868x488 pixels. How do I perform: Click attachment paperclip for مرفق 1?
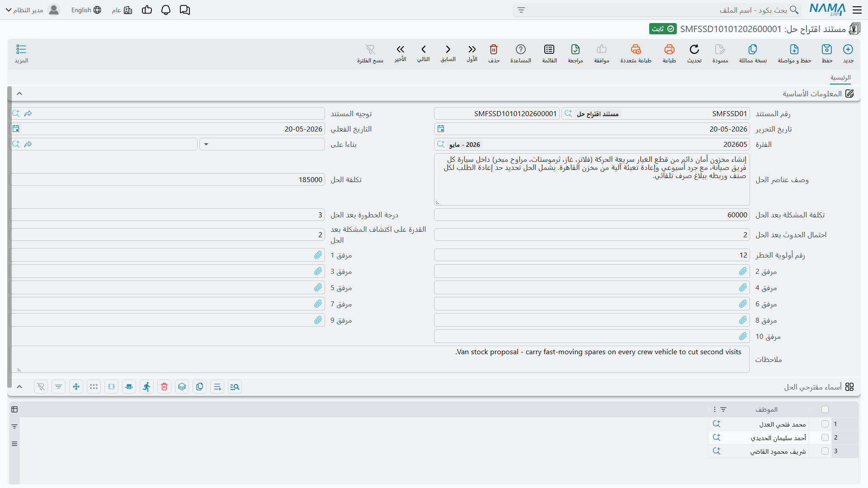[318, 255]
